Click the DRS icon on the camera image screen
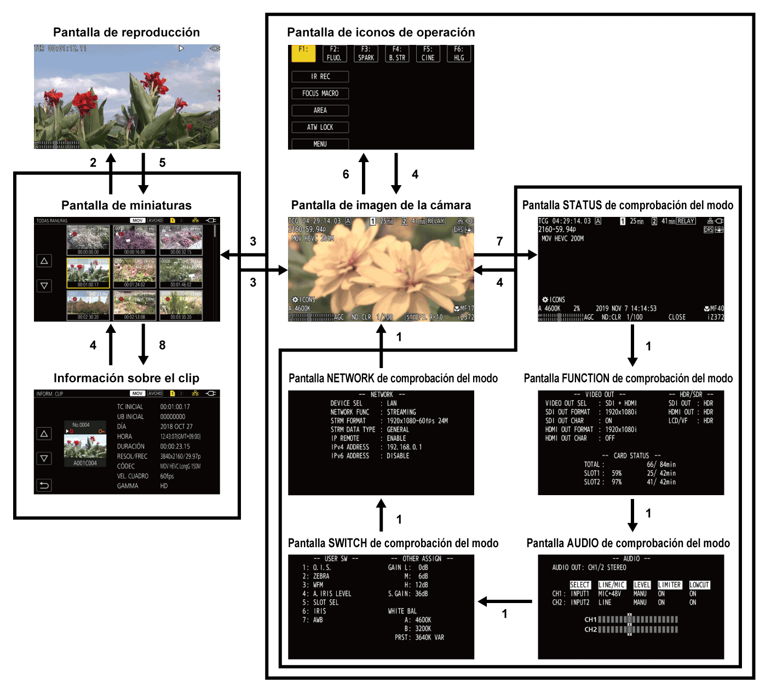The height and width of the screenshot is (700, 771). [x=458, y=230]
